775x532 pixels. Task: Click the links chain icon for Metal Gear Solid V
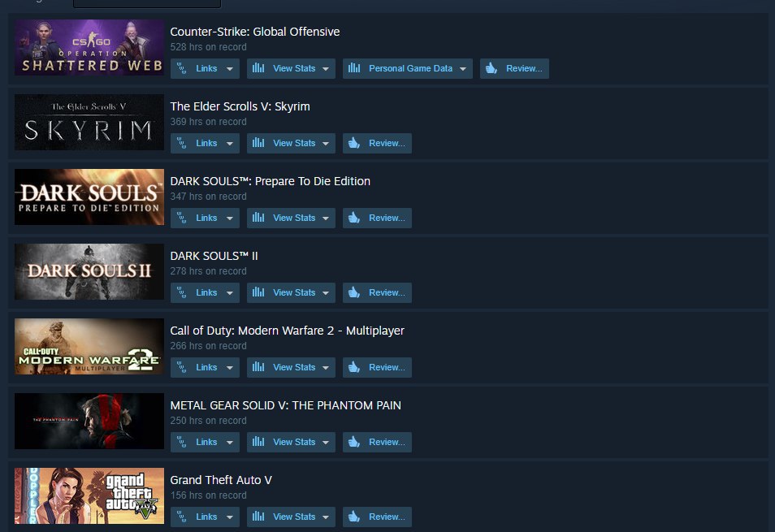pos(182,442)
